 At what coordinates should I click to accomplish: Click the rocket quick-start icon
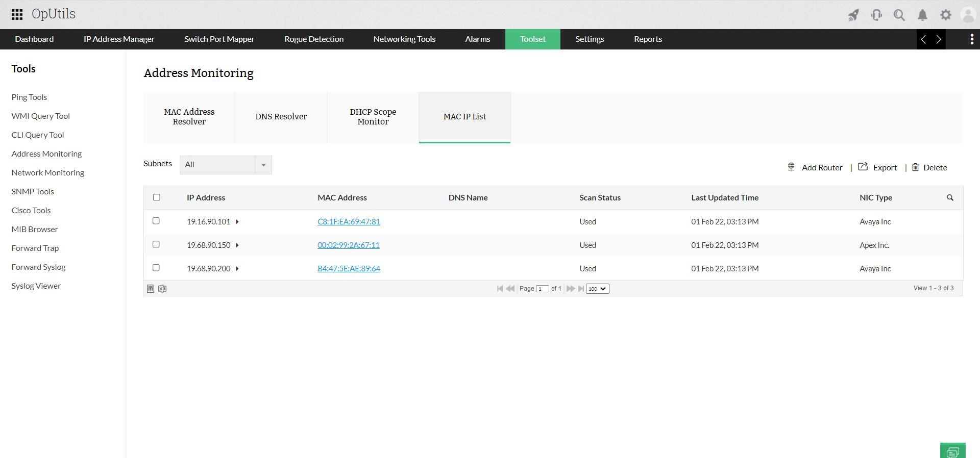click(853, 15)
